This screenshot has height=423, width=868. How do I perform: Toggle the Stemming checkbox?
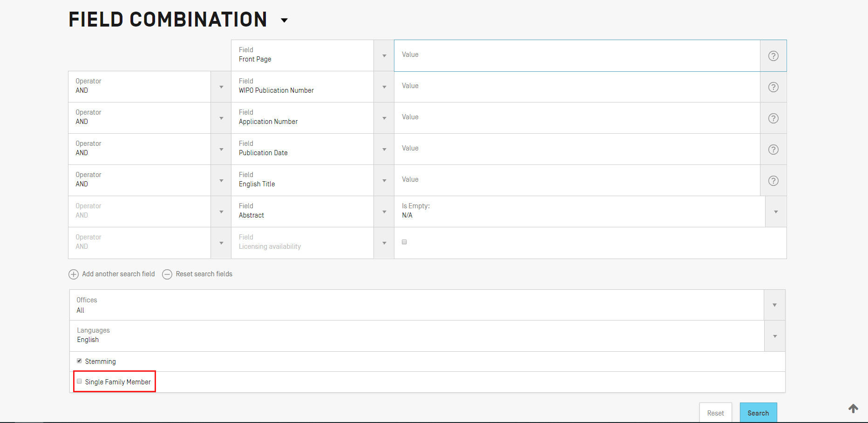tap(79, 361)
